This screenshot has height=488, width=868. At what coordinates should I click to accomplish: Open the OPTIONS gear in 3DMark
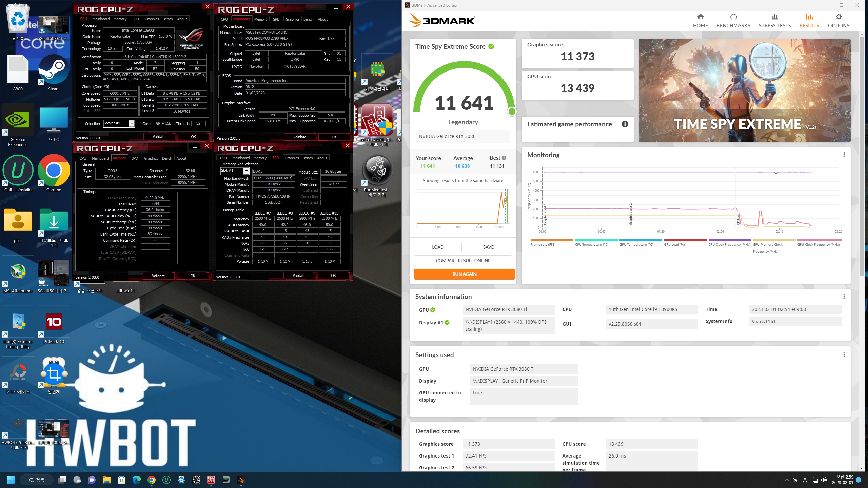[x=838, y=21]
